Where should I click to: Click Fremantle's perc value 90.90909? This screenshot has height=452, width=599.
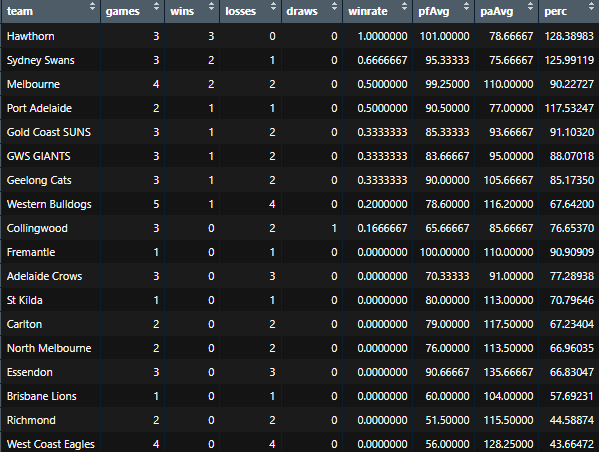(571, 252)
